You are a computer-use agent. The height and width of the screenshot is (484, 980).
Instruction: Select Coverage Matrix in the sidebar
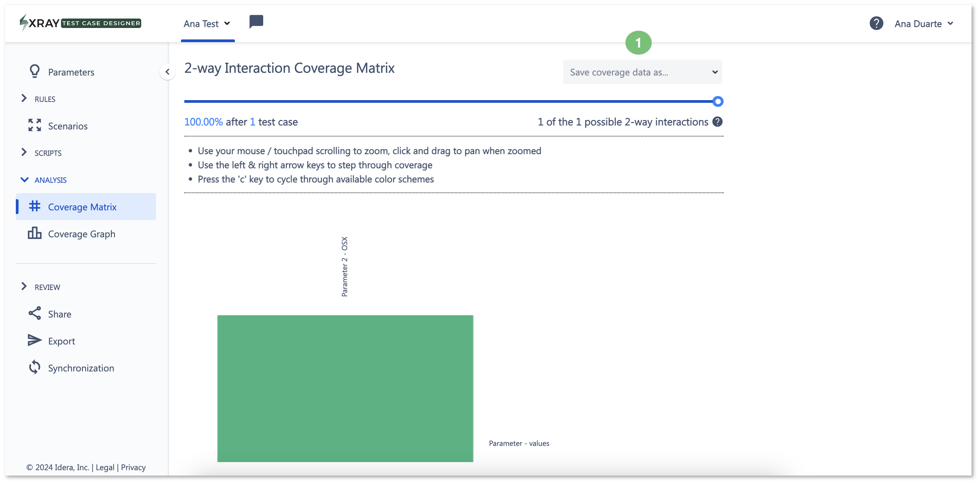click(86, 207)
